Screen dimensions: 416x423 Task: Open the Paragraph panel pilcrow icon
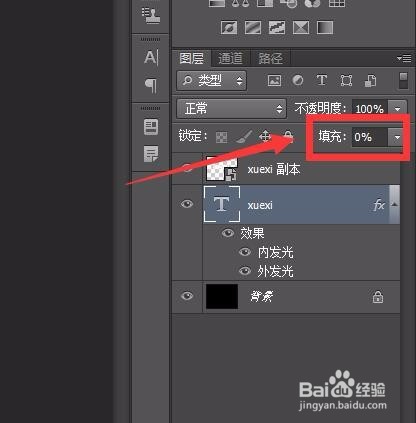pyautogui.click(x=151, y=86)
